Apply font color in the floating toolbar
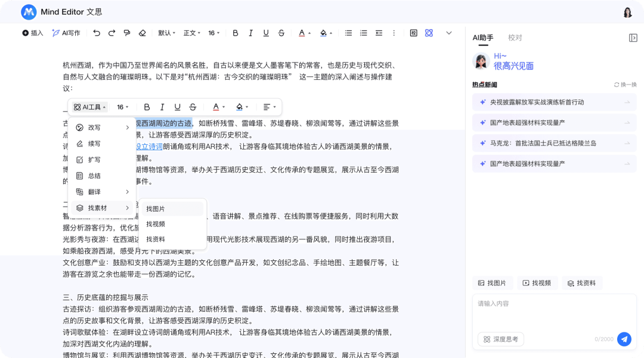 point(216,107)
